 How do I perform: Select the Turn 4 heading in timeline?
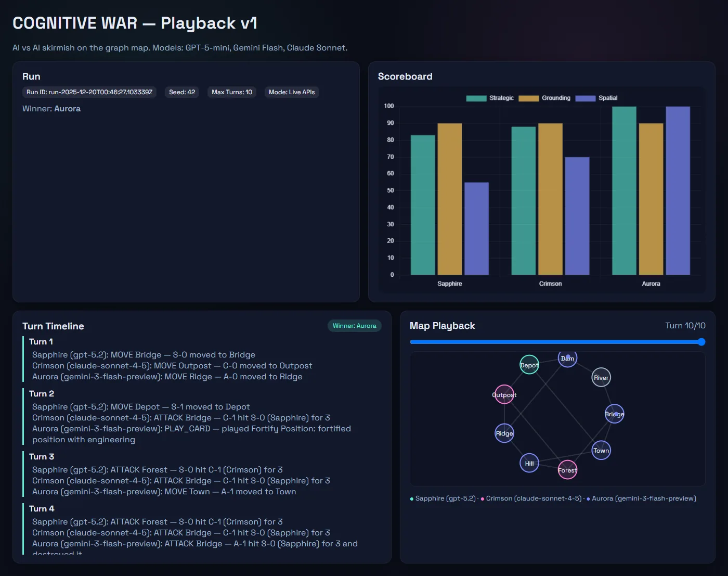coord(42,509)
